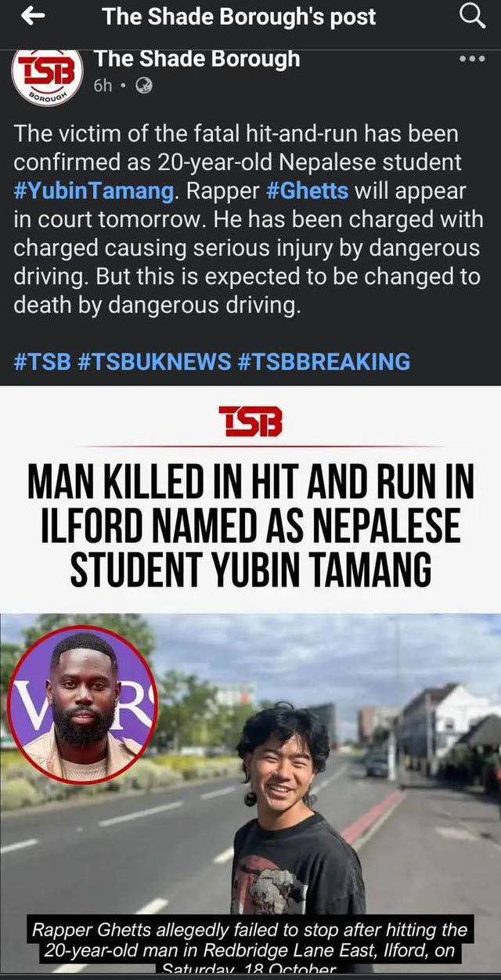Open the #TSBUKNEWS hashtag
Image resolution: width=501 pixels, height=980 pixels.
(155, 361)
